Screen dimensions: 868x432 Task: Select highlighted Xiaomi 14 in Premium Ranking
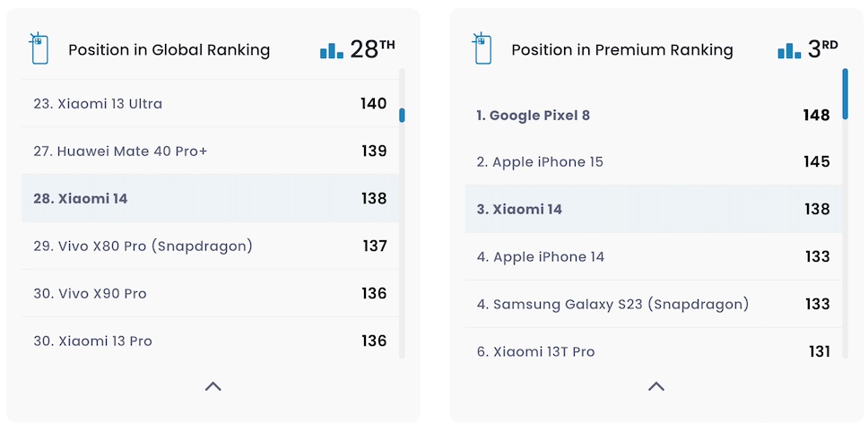coord(519,210)
